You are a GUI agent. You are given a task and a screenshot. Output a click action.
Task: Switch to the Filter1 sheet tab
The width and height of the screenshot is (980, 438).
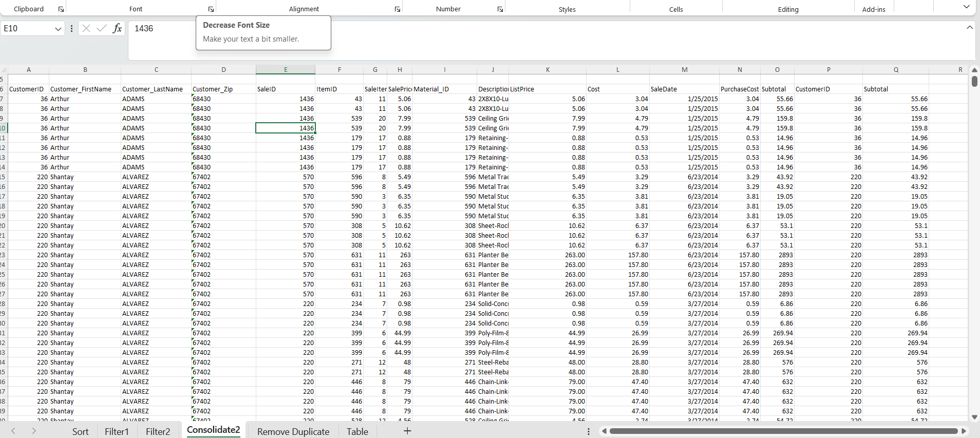click(117, 431)
